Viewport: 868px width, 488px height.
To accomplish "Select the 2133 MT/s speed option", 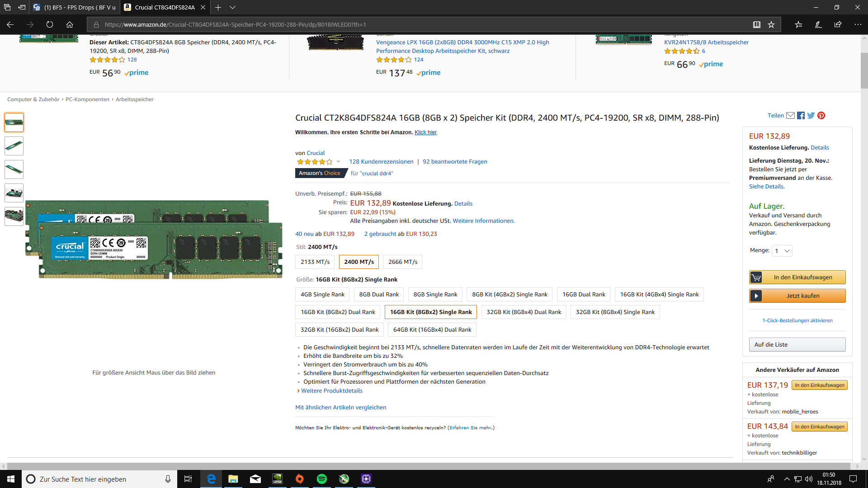I will click(315, 262).
